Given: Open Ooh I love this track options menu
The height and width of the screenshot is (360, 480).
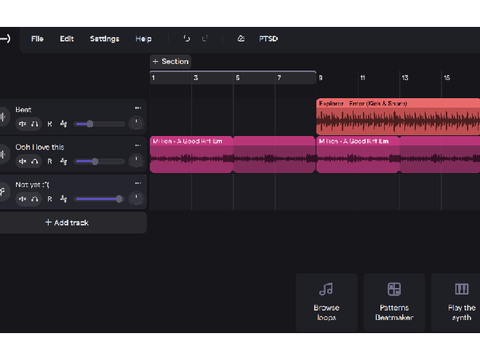Looking at the screenshot, I should pyautogui.click(x=138, y=145).
